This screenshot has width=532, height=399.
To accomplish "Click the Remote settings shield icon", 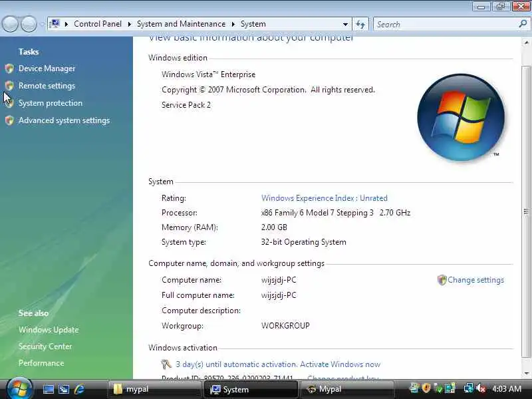I will click(9, 86).
